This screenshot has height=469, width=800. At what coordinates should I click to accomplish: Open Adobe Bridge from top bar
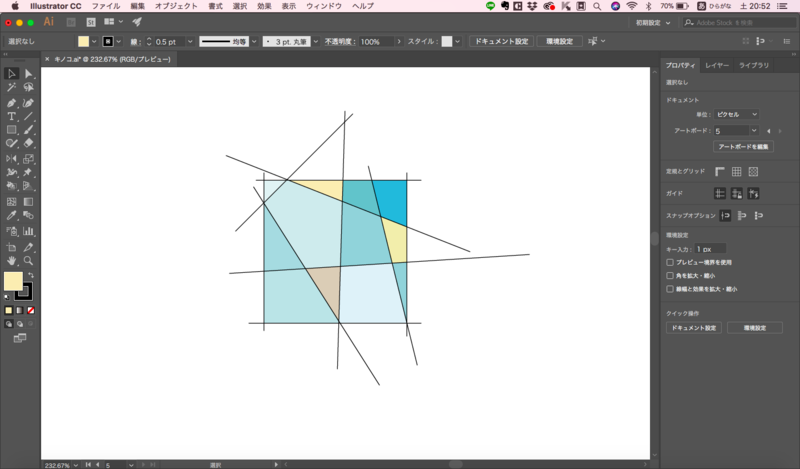(71, 22)
